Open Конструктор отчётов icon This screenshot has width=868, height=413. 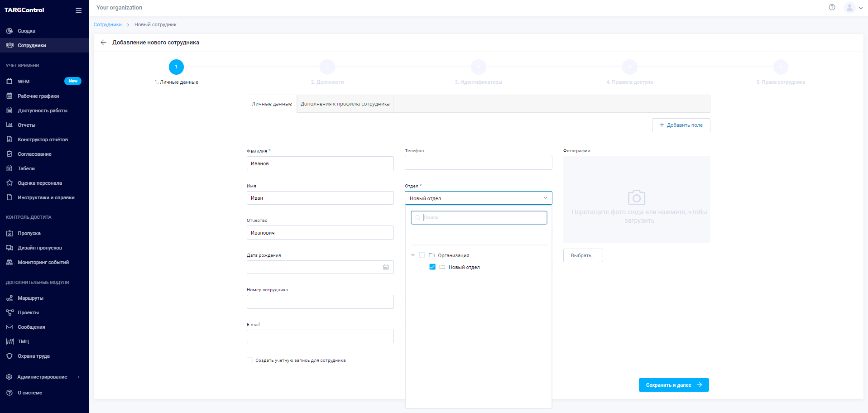pyautogui.click(x=10, y=139)
